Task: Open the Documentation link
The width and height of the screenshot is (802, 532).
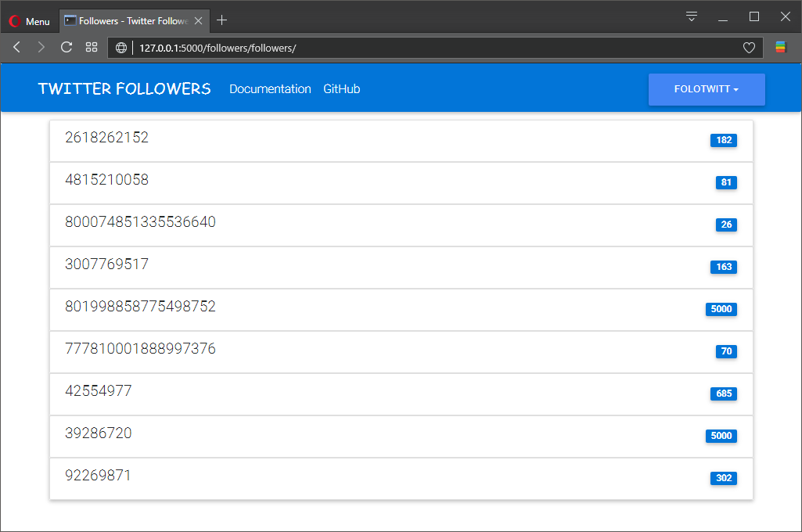Action: coord(270,89)
